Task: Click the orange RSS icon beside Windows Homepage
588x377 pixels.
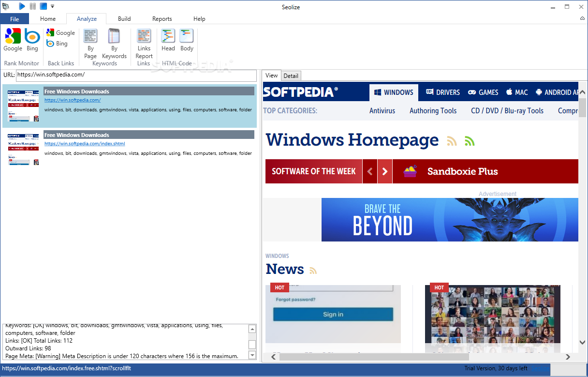Action: 452,141
